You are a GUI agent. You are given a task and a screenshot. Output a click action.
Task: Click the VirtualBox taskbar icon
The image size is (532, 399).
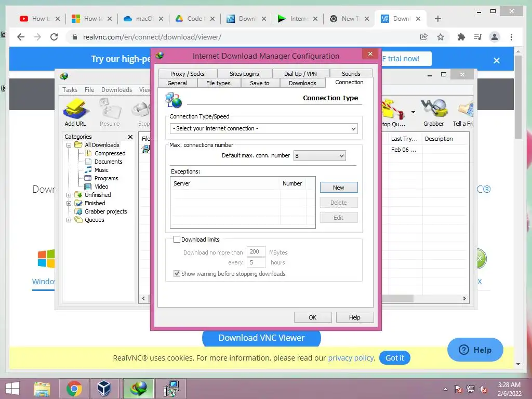104,389
